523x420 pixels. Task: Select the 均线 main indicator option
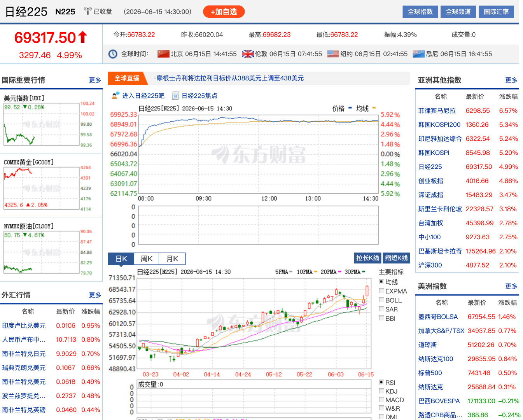[x=381, y=282]
